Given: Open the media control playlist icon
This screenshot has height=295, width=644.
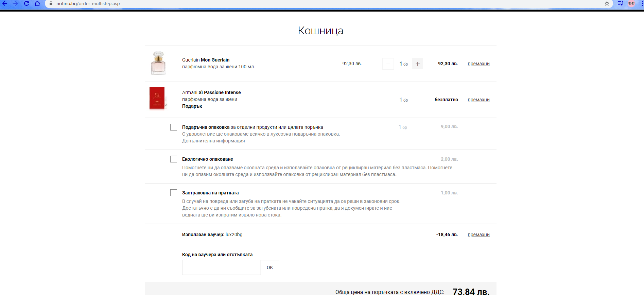Looking at the screenshot, I should [620, 3].
